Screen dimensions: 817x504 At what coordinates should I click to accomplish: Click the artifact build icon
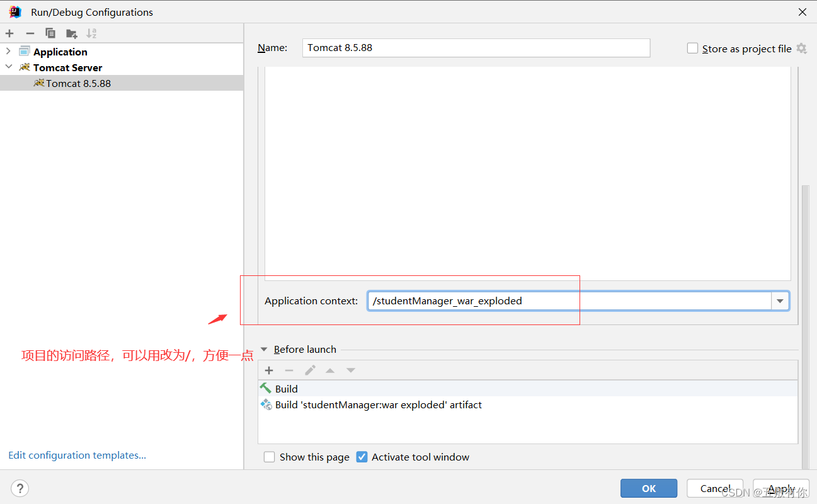click(x=266, y=404)
